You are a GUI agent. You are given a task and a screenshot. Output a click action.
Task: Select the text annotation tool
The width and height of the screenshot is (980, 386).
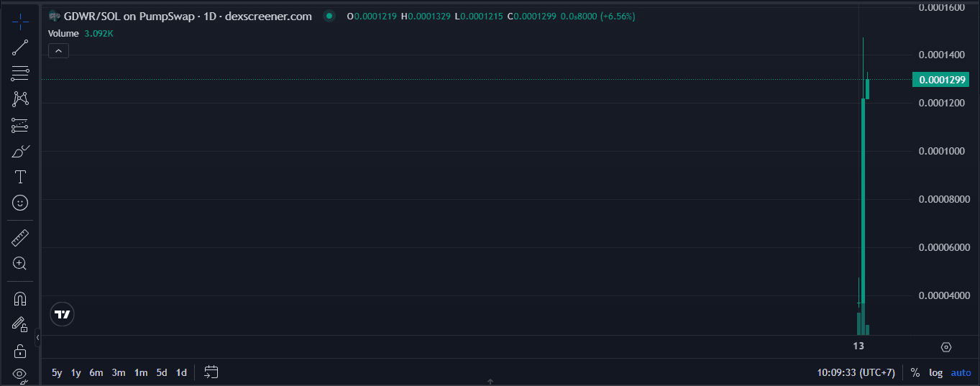tap(20, 177)
